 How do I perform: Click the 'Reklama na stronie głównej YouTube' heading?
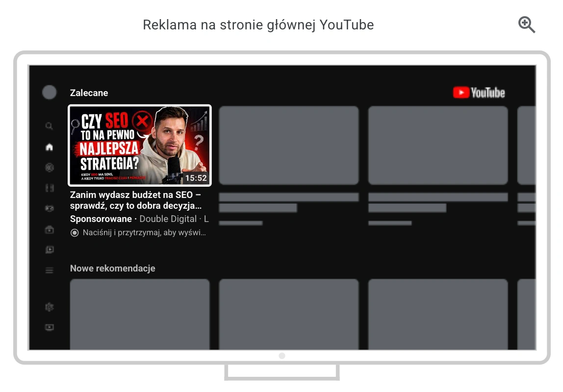point(258,25)
